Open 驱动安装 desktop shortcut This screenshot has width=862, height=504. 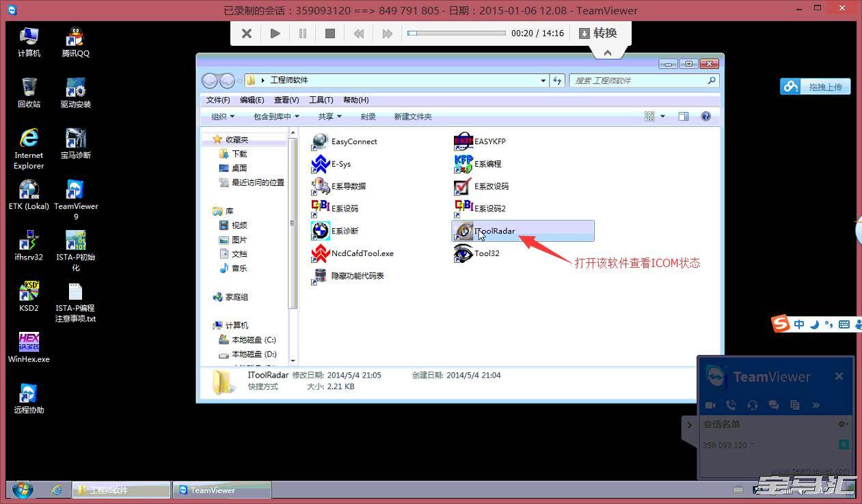click(75, 94)
